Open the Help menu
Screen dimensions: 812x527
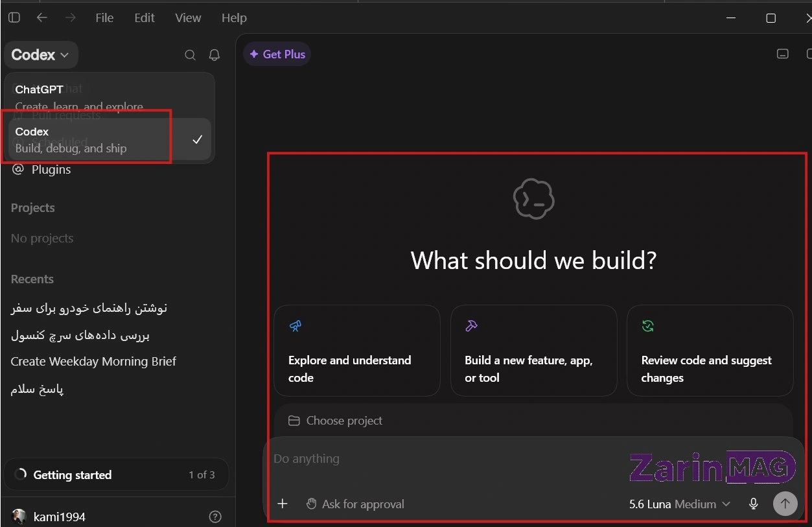[234, 18]
